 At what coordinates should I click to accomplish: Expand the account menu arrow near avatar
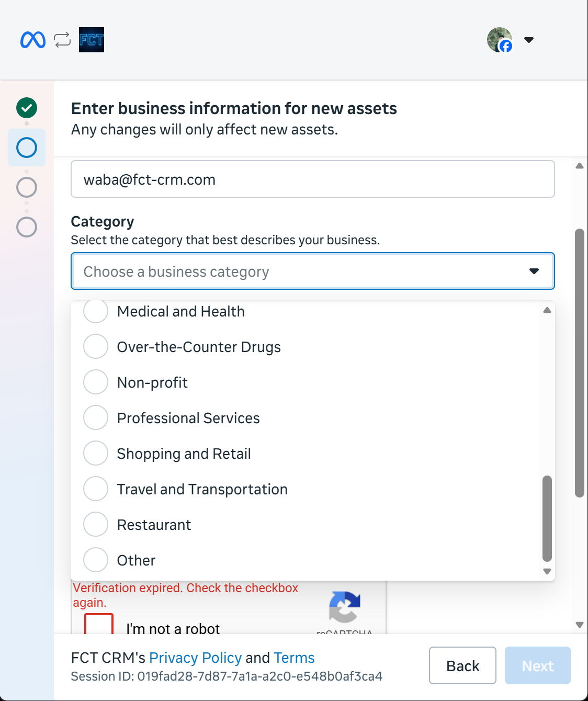pyautogui.click(x=529, y=40)
